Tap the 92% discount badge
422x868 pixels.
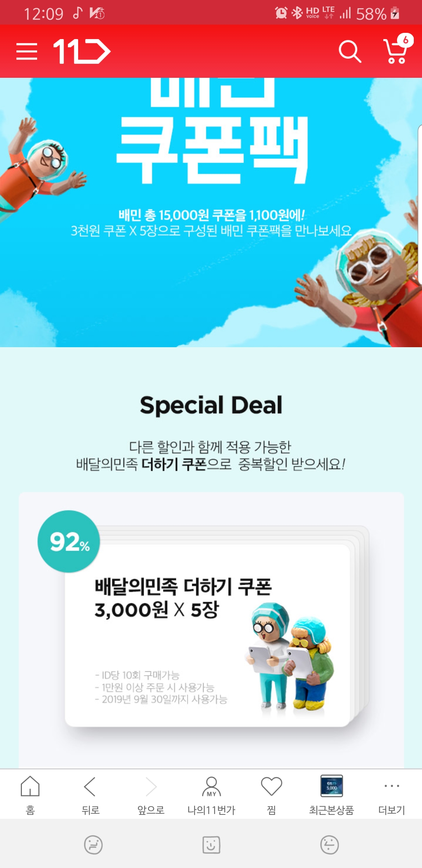(x=69, y=542)
